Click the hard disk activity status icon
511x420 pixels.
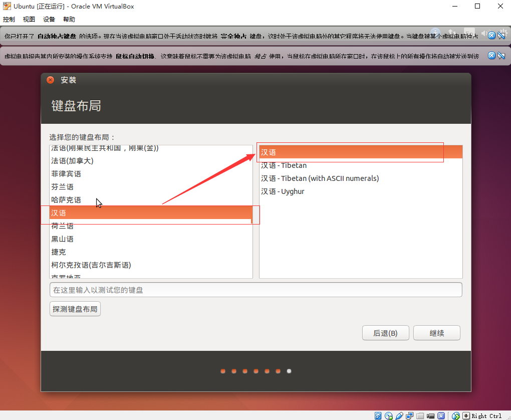(x=378, y=416)
